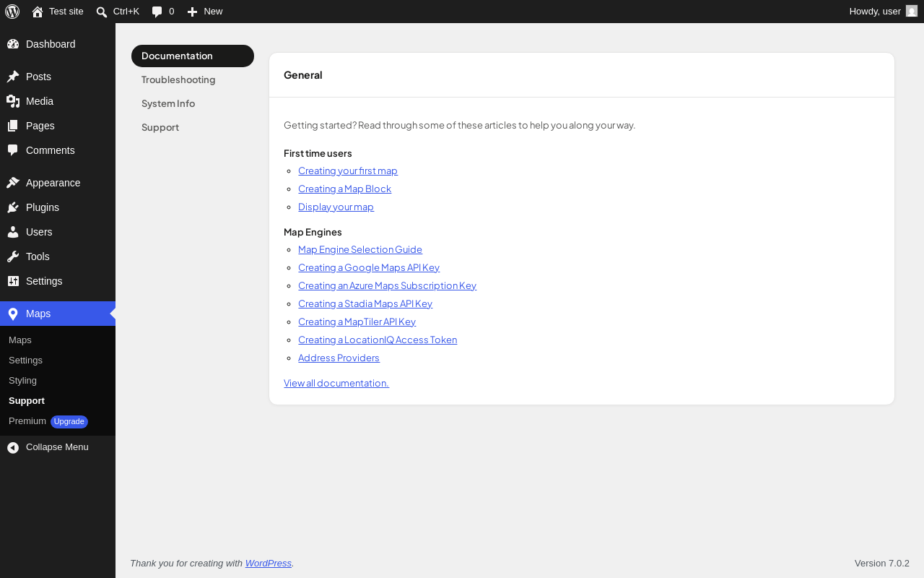Open the Users menu label

(x=39, y=232)
